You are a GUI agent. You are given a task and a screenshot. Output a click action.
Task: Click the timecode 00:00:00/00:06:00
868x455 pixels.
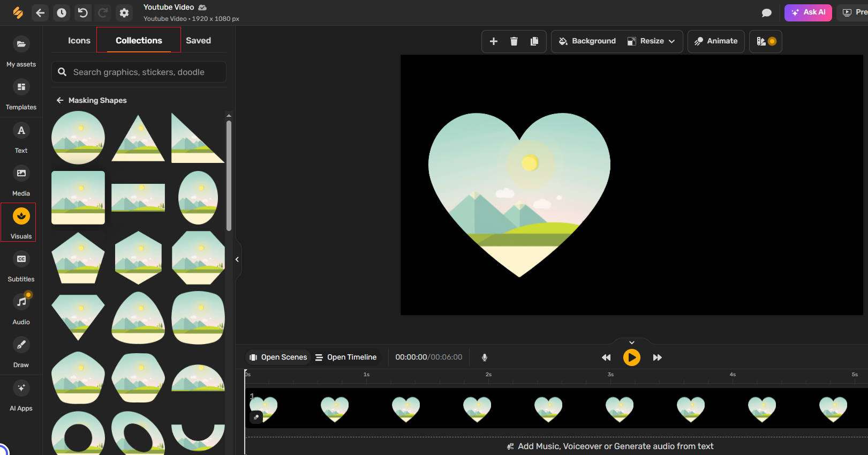coord(428,357)
